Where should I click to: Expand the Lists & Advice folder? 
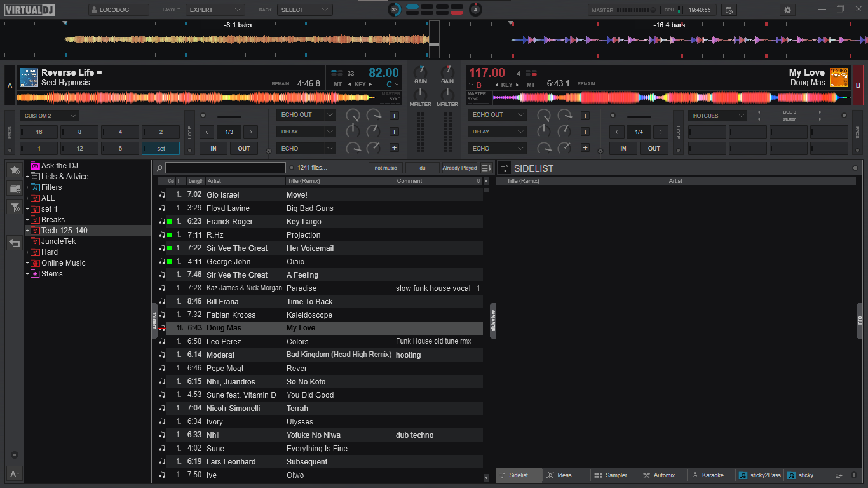coord(27,177)
